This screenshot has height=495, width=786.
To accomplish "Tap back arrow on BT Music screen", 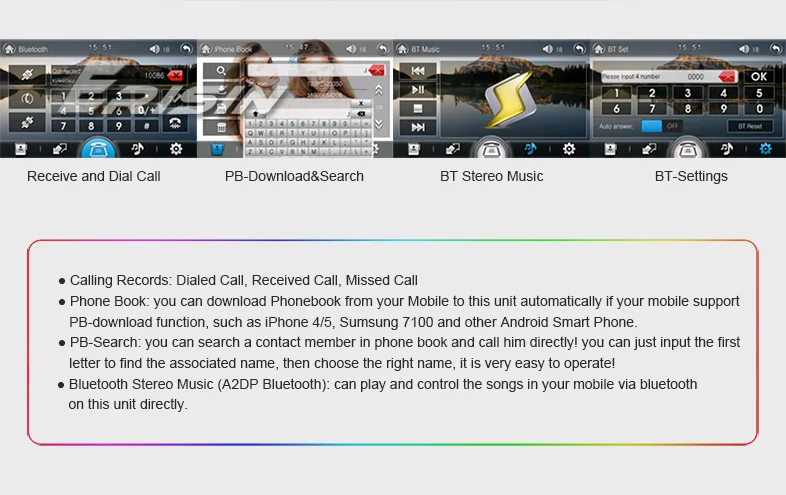I will [x=579, y=49].
